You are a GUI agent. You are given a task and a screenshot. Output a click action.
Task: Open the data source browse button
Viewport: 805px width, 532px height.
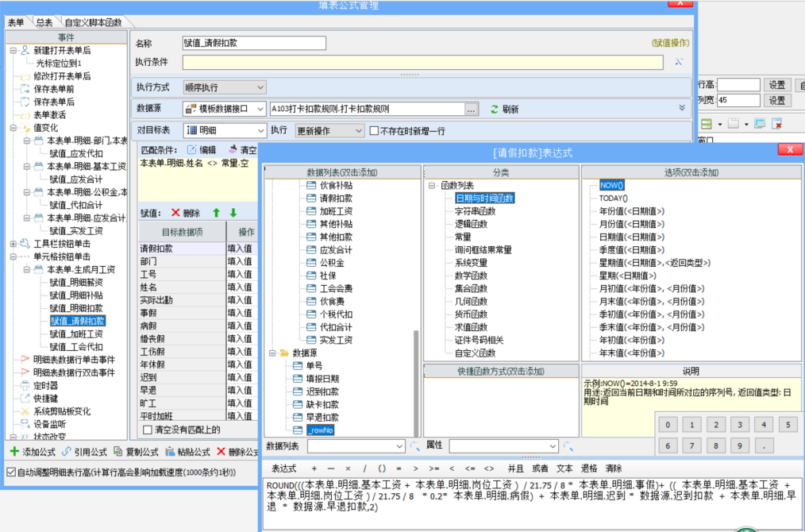[x=470, y=109]
